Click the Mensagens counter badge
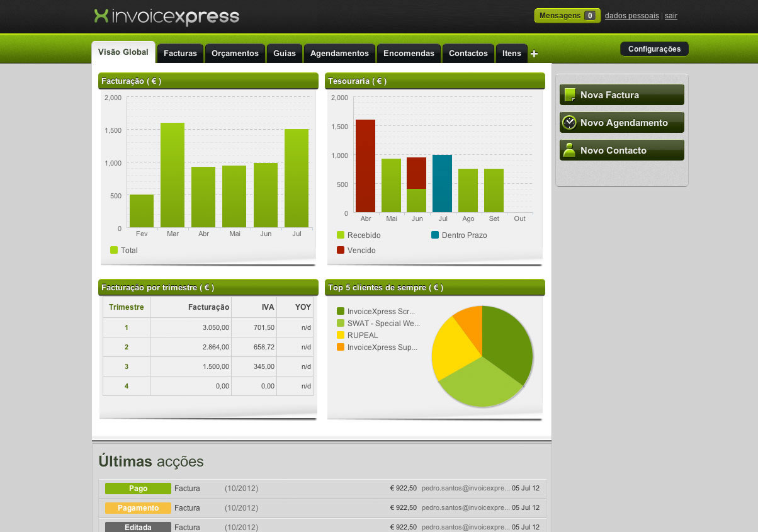The width and height of the screenshot is (758, 532). (x=590, y=16)
